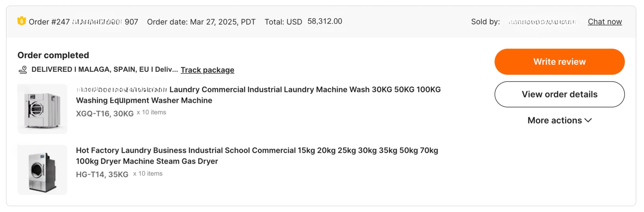Select the XGQ-T16, 30KG variant text

click(x=105, y=114)
